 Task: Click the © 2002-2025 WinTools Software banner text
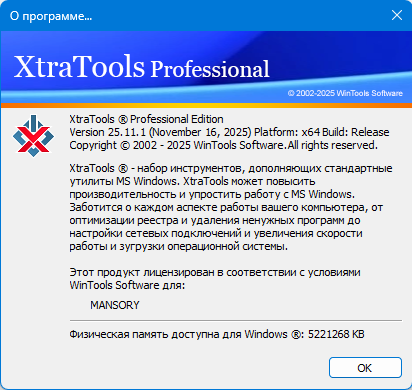(345, 93)
